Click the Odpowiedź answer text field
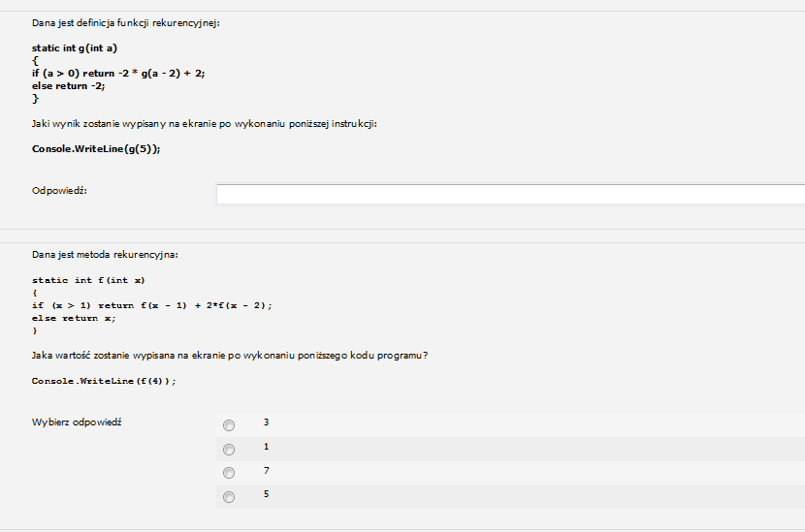 click(x=511, y=195)
